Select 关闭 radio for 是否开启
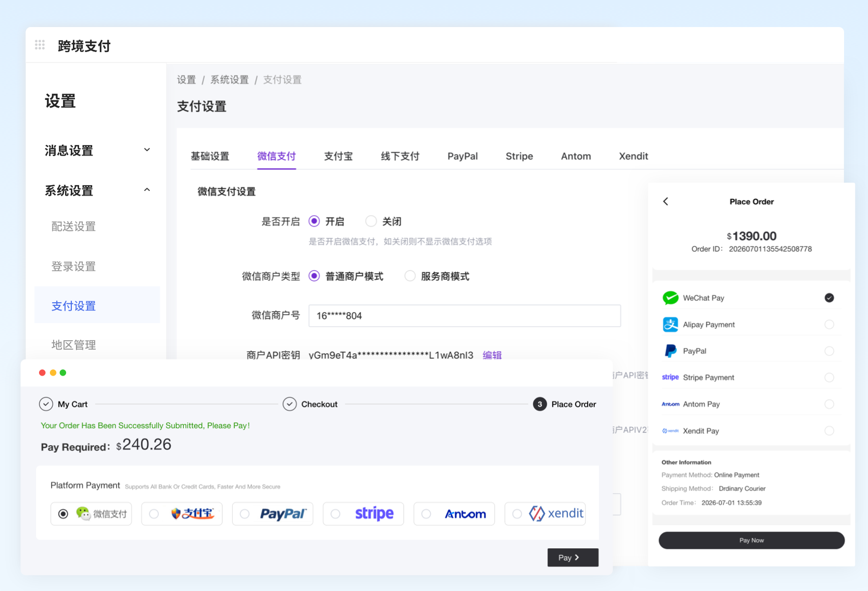Image resolution: width=868 pixels, height=591 pixels. tap(371, 221)
